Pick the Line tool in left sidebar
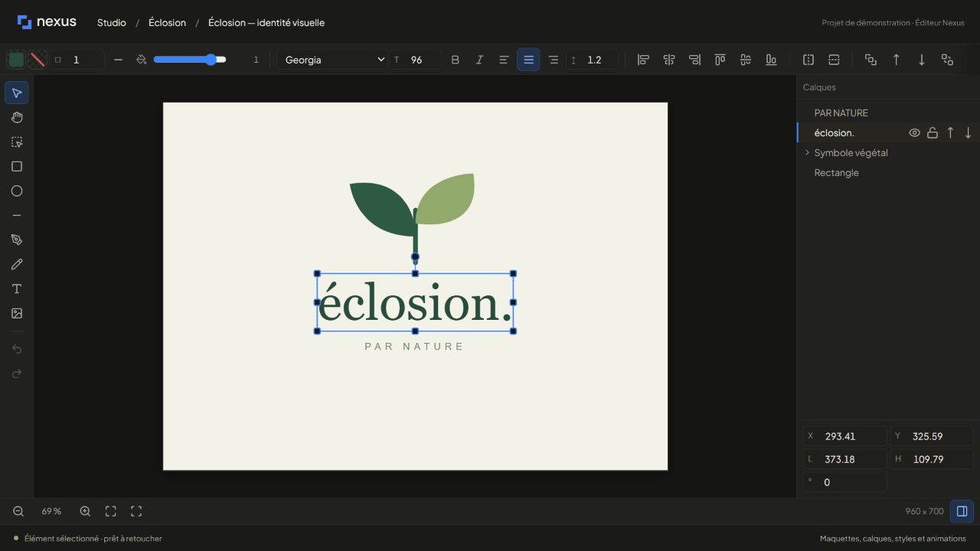 coord(17,215)
